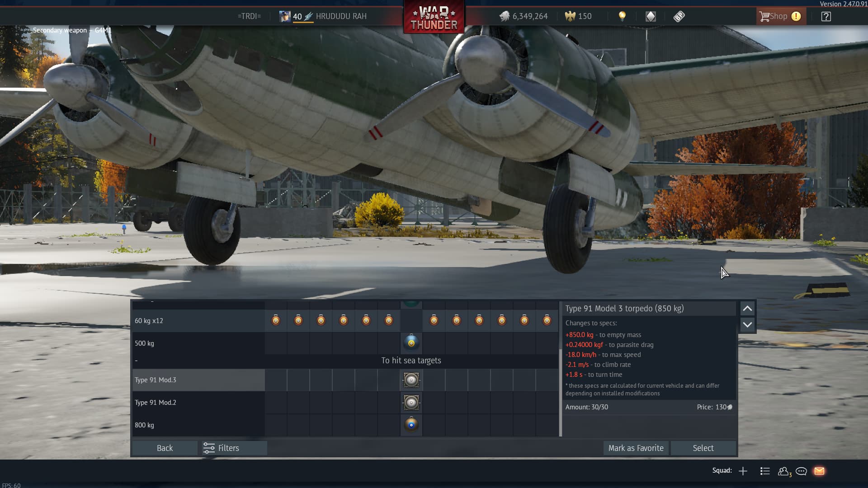Open HRUDUDU RAH player profile name

point(341,16)
